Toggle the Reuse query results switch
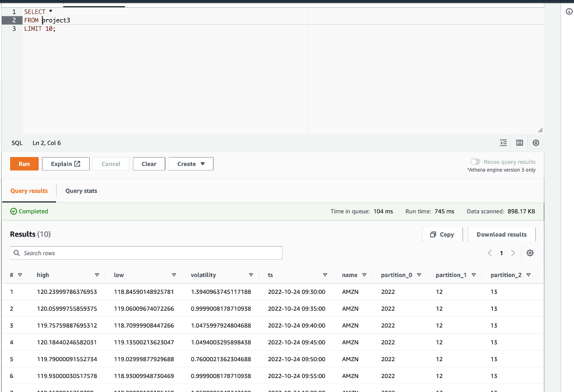574x392 pixels. pos(475,160)
